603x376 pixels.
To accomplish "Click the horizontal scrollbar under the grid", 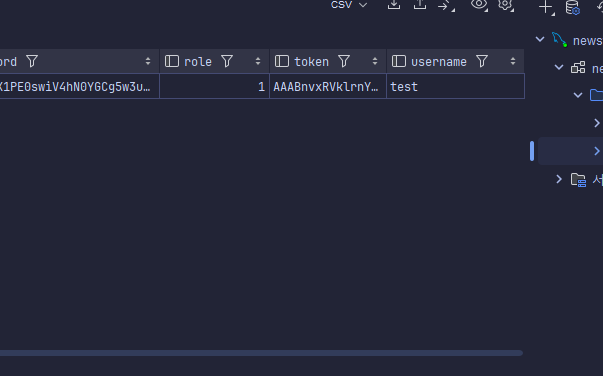I will pos(262,353).
